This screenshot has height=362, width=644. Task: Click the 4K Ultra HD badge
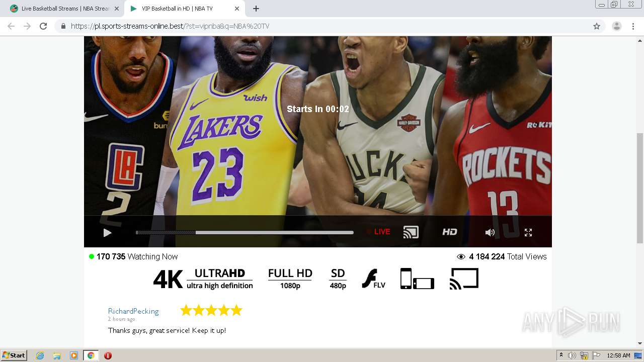(x=203, y=279)
